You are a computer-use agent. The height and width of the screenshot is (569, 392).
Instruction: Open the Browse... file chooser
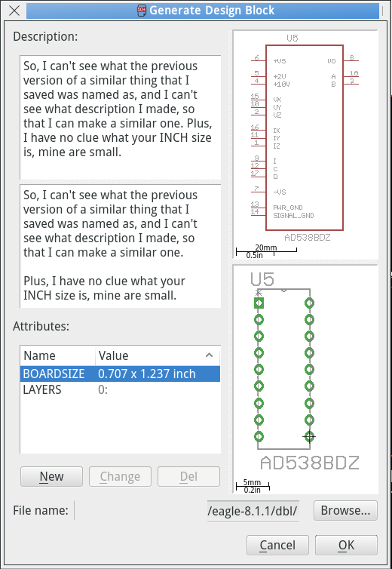point(345,511)
